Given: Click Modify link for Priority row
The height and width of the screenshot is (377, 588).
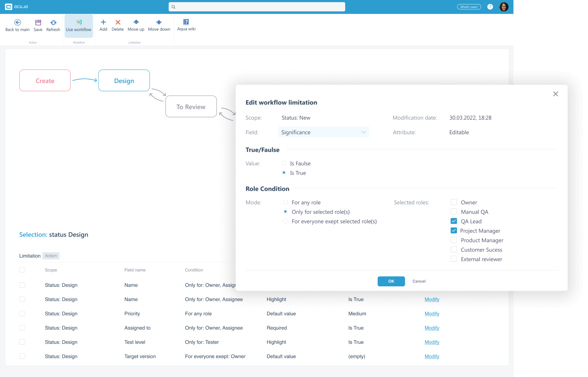Looking at the screenshot, I should [x=432, y=314].
